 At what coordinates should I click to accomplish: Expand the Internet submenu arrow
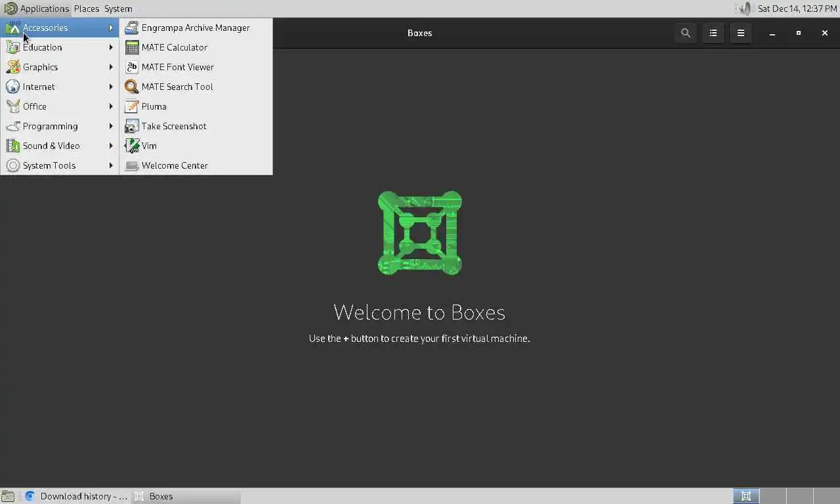[x=111, y=87]
